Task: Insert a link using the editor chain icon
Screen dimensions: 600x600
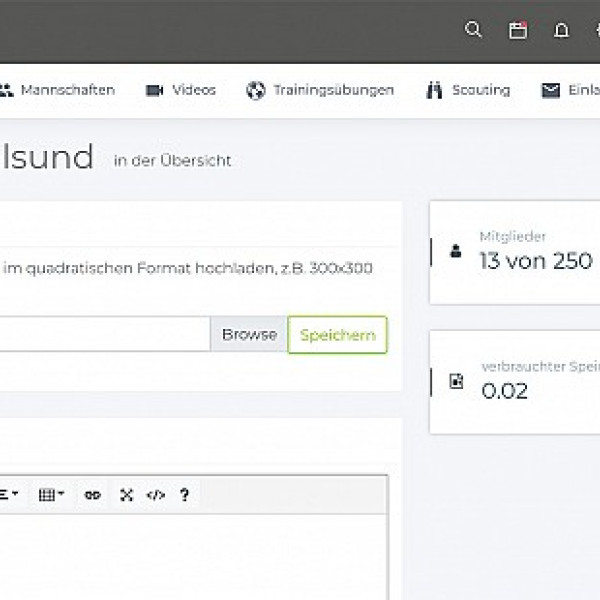Action: click(93, 494)
